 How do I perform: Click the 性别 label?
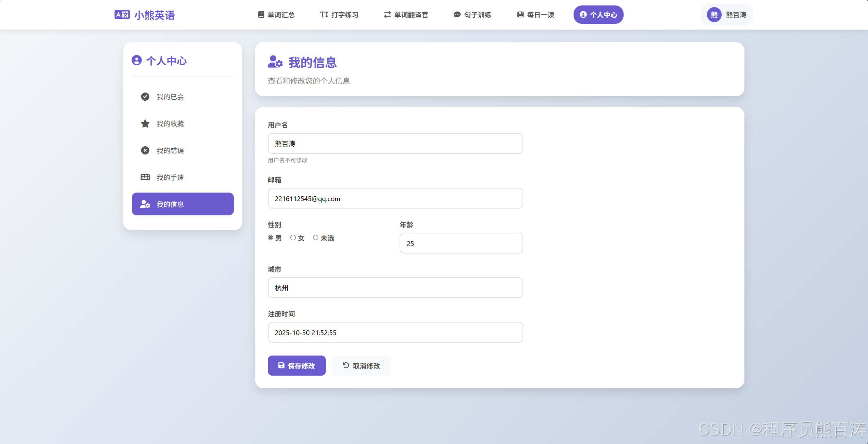click(274, 225)
